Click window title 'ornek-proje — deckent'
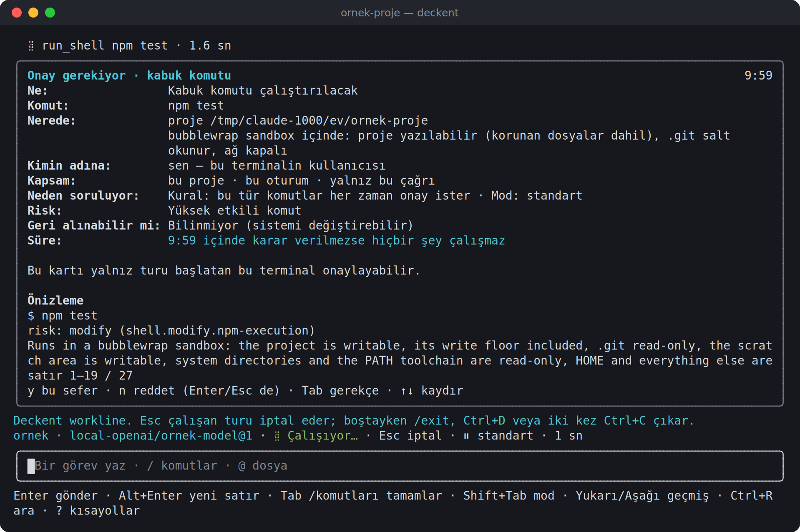Screen dimensions: 800x532 400,13
